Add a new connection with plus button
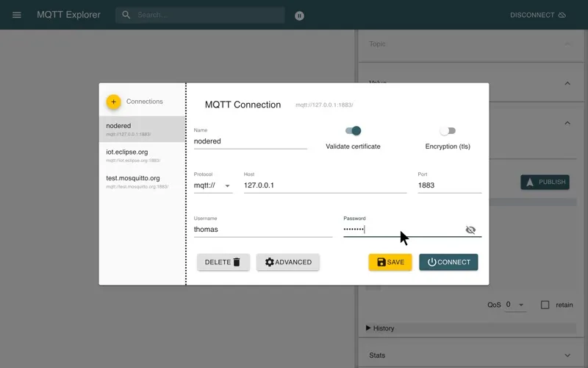The image size is (588, 368). 113,102
